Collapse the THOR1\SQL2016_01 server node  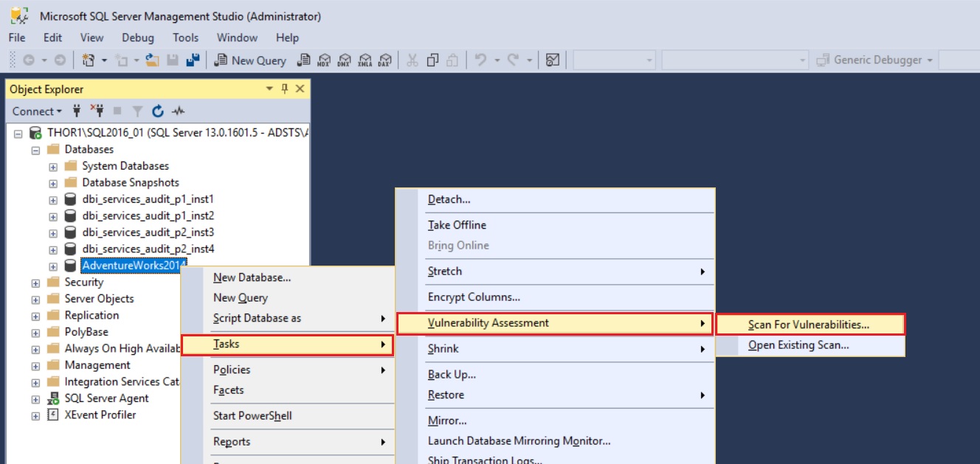(18, 134)
